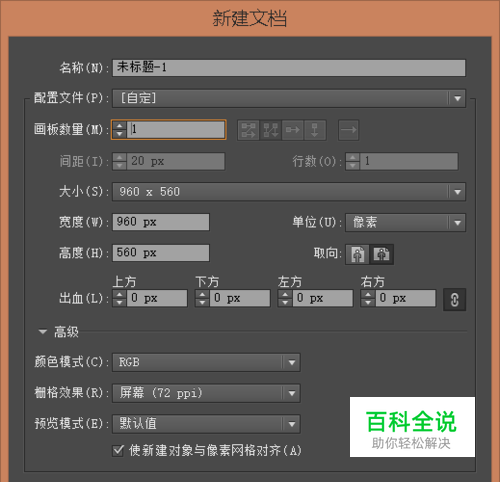Image resolution: width=500 pixels, height=482 pixels.
Task: Select grid by column artboard layout icon
Action: click(270, 130)
